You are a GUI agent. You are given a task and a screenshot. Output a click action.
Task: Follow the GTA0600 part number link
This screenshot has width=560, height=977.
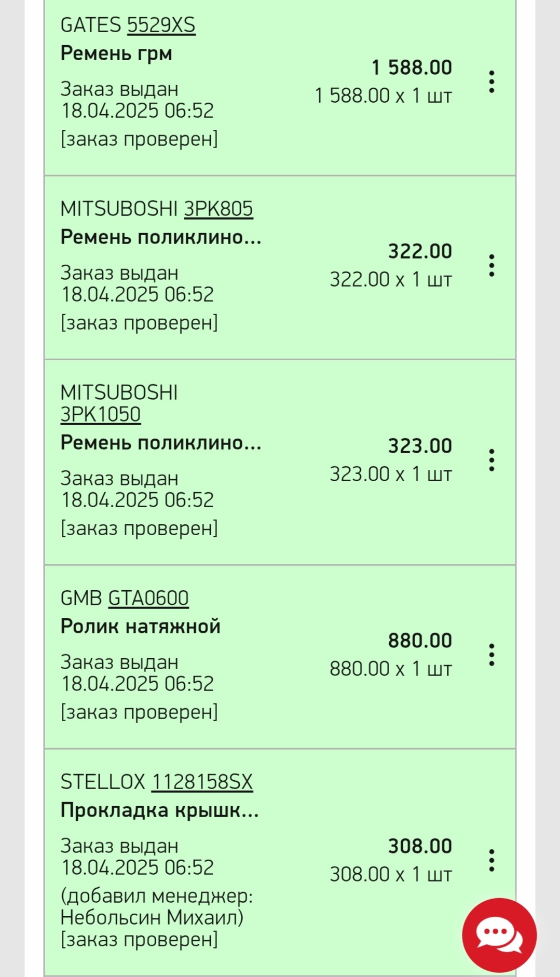(x=148, y=598)
